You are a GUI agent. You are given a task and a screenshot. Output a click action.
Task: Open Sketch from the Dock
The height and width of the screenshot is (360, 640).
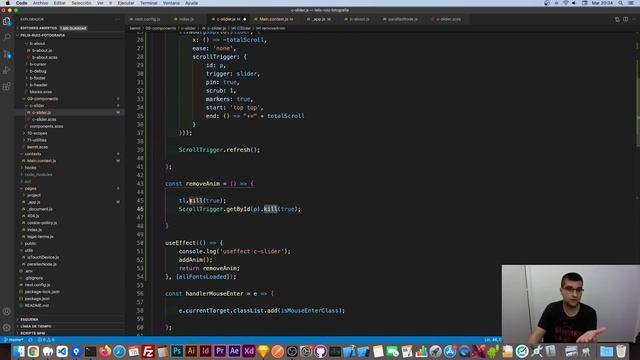click(x=263, y=351)
